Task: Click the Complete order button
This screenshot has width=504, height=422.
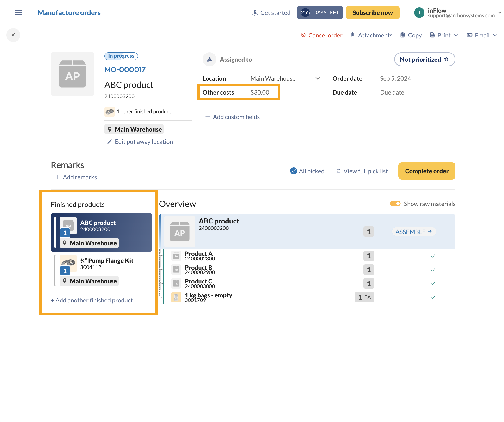Action: click(x=427, y=171)
